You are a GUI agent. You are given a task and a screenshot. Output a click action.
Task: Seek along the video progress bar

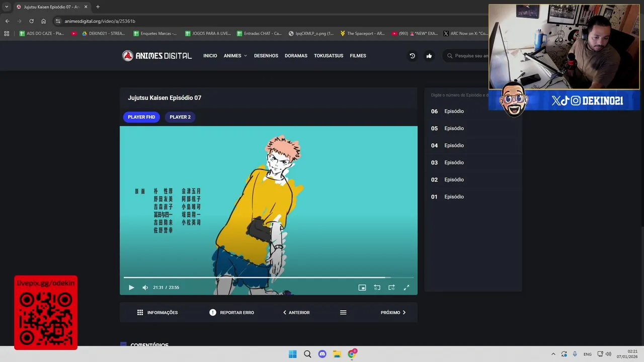(269, 277)
